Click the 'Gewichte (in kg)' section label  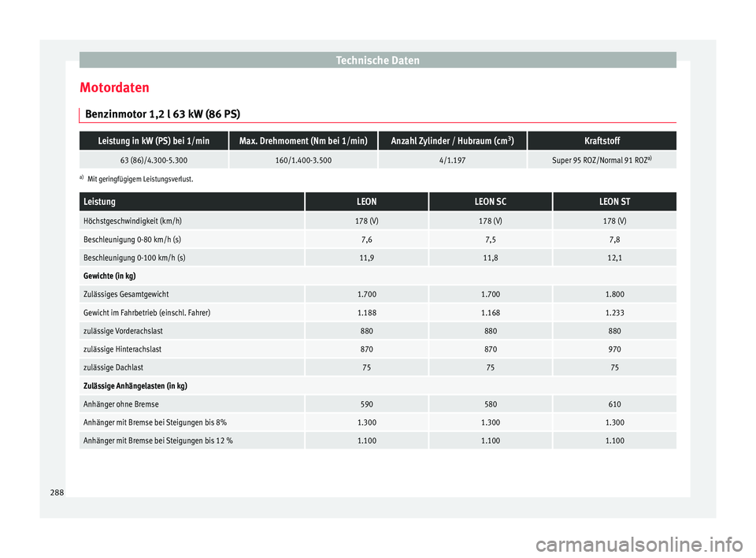point(109,276)
